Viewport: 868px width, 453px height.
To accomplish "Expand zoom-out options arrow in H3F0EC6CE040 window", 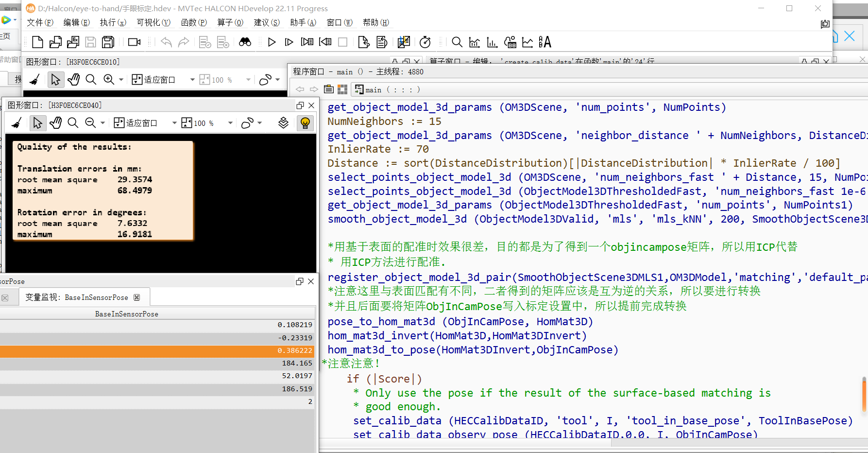I will [x=102, y=123].
